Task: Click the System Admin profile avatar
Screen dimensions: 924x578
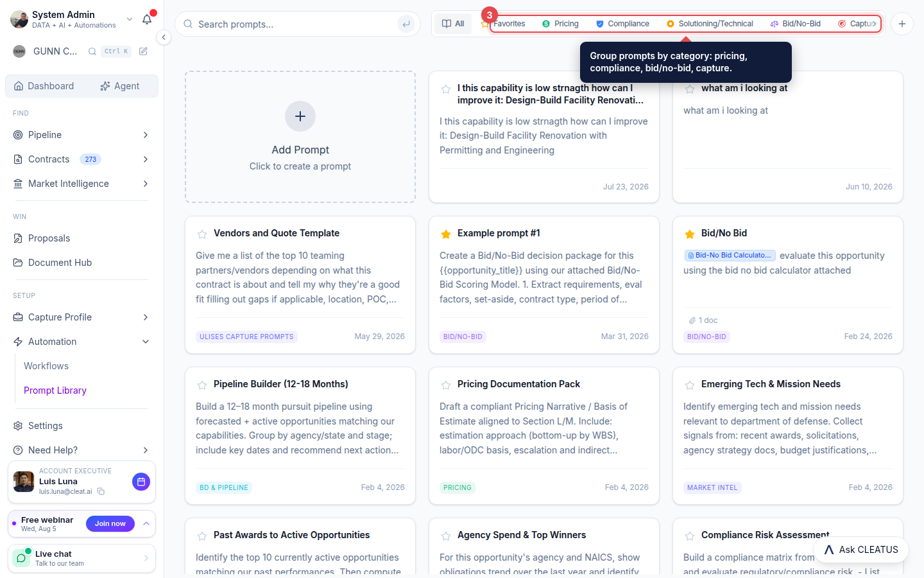Action: click(x=19, y=19)
